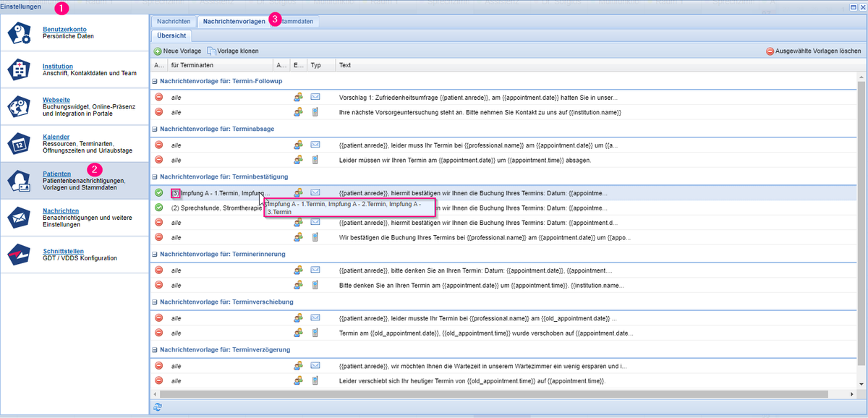Image resolution: width=868 pixels, height=418 pixels.
Task: Click the refresh icon below the table
Action: [x=158, y=406]
